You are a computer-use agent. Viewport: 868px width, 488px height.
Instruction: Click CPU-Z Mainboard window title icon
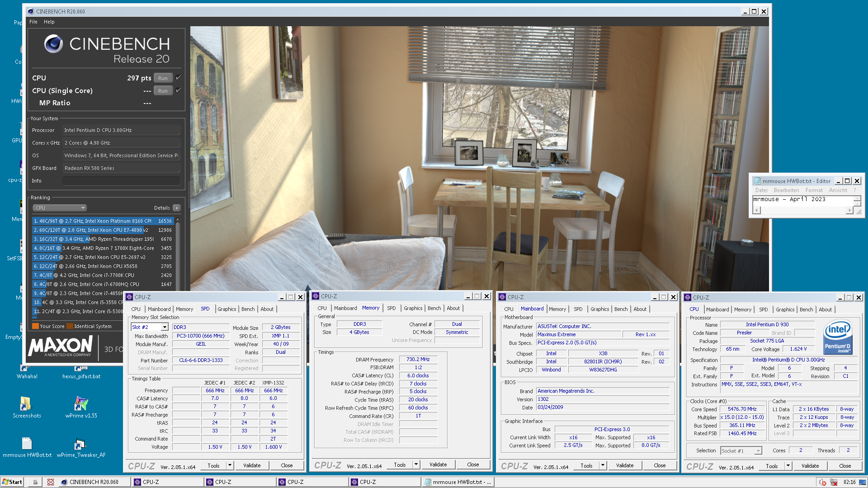(x=502, y=297)
